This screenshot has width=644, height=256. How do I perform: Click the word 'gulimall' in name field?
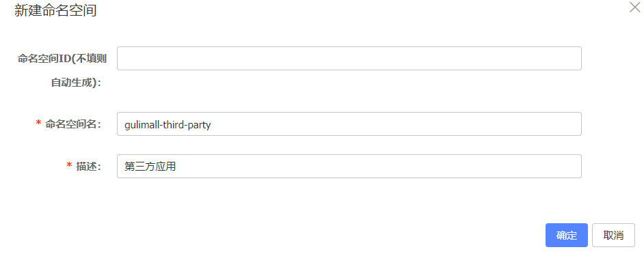140,125
